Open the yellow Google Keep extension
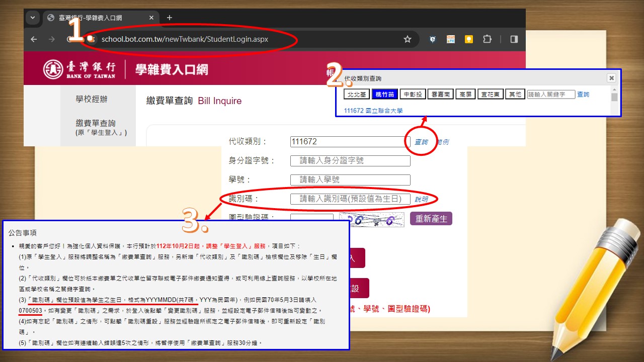Screen dimensions: 644x362 point(469,39)
